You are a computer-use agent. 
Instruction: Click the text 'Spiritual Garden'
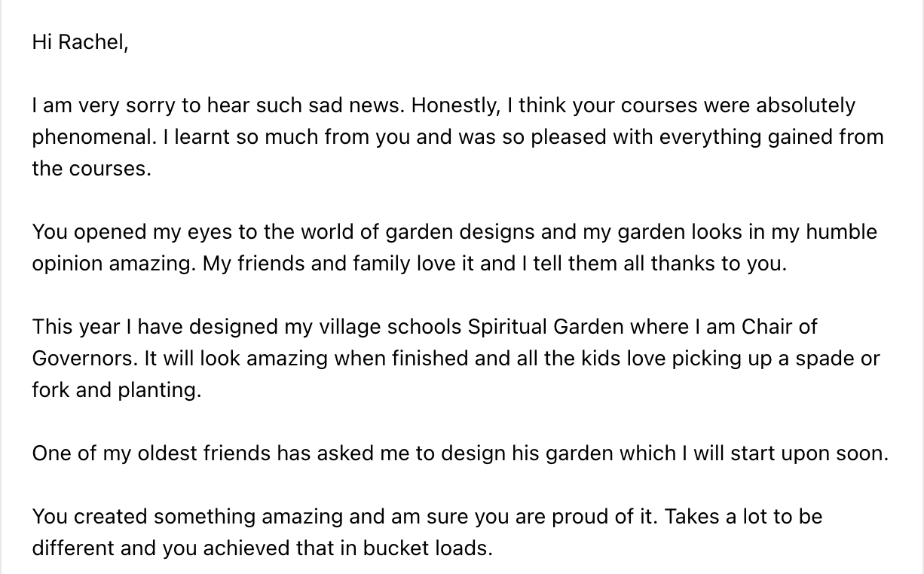coord(546,327)
